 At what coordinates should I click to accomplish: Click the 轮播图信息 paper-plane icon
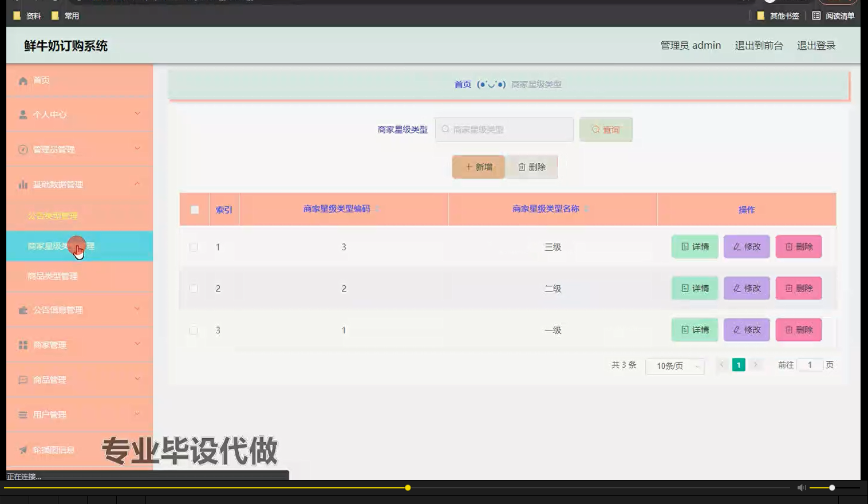click(x=22, y=449)
